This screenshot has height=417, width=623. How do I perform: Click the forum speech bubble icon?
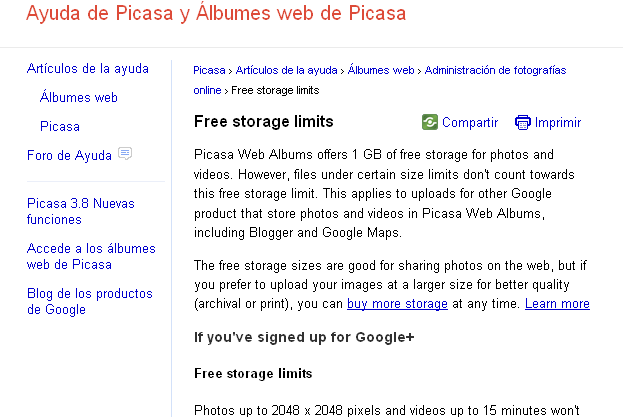click(125, 153)
